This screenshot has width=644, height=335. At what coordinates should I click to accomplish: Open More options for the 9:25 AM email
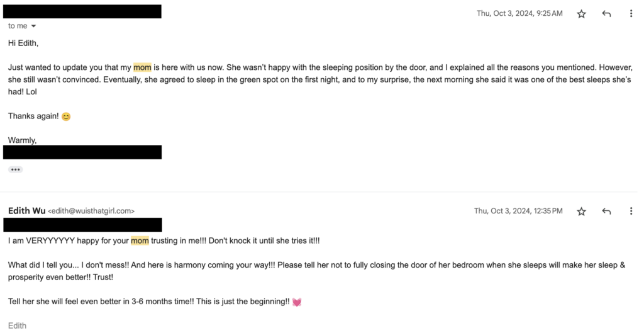click(x=631, y=14)
